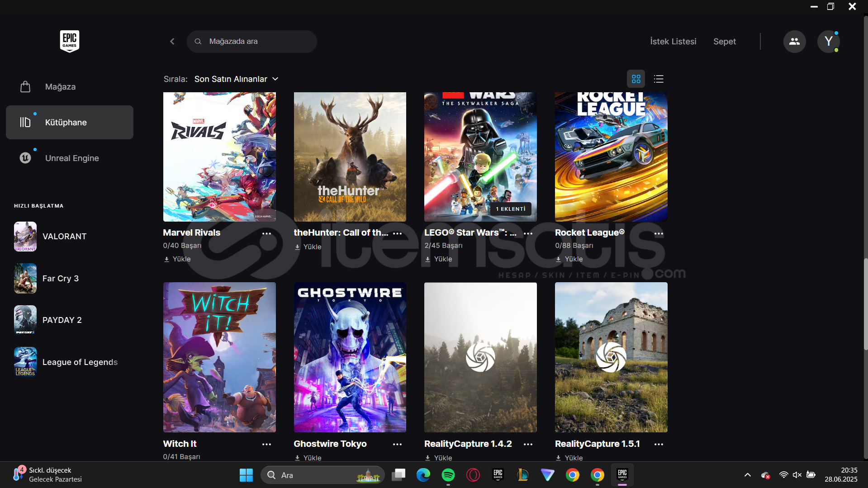The width and height of the screenshot is (868, 488).
Task: Open the friends list icon
Action: coord(794,41)
